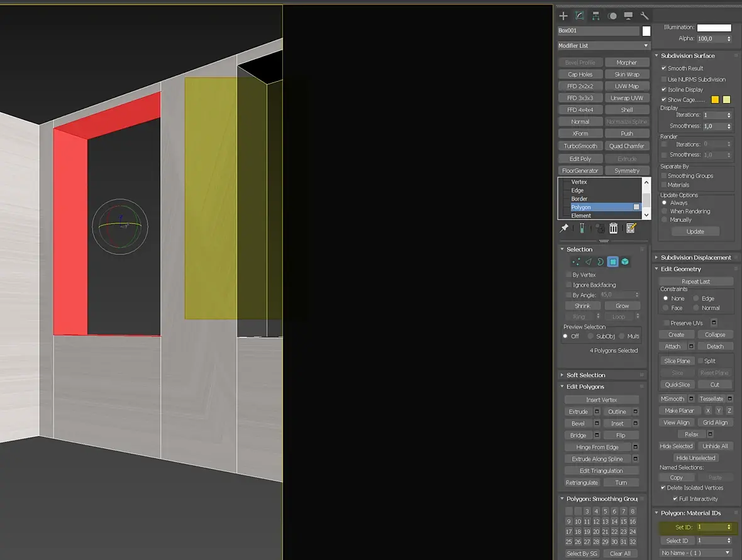This screenshot has width=742, height=560.
Task: Click the Pin Stack pushpin icon
Action: pyautogui.click(x=564, y=228)
